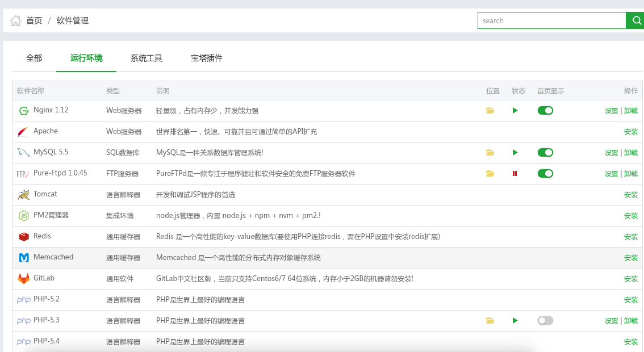Click the MySQL 5.5 name text
Screen dimensions: 644x352
point(51,152)
